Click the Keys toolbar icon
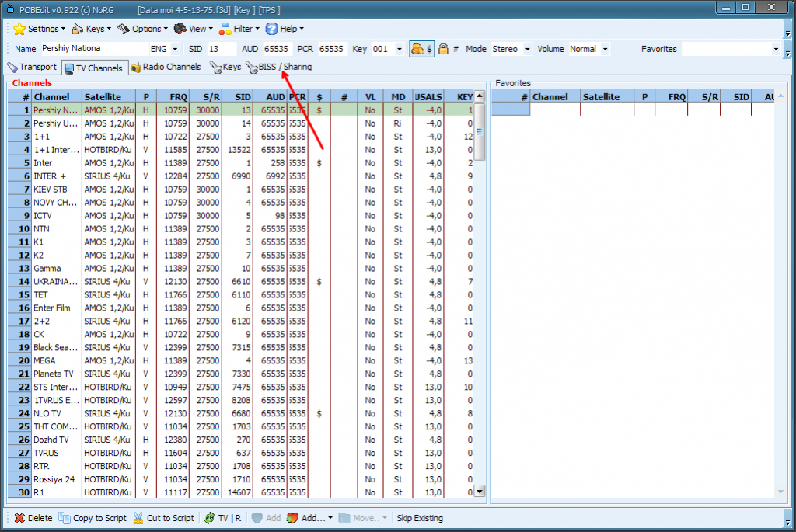 (78, 29)
